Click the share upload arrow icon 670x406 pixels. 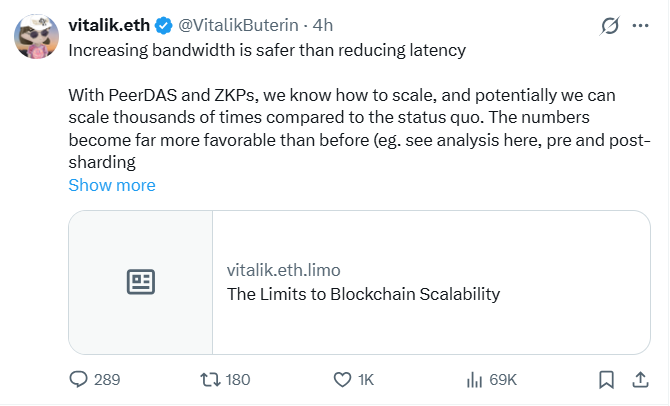[639, 379]
